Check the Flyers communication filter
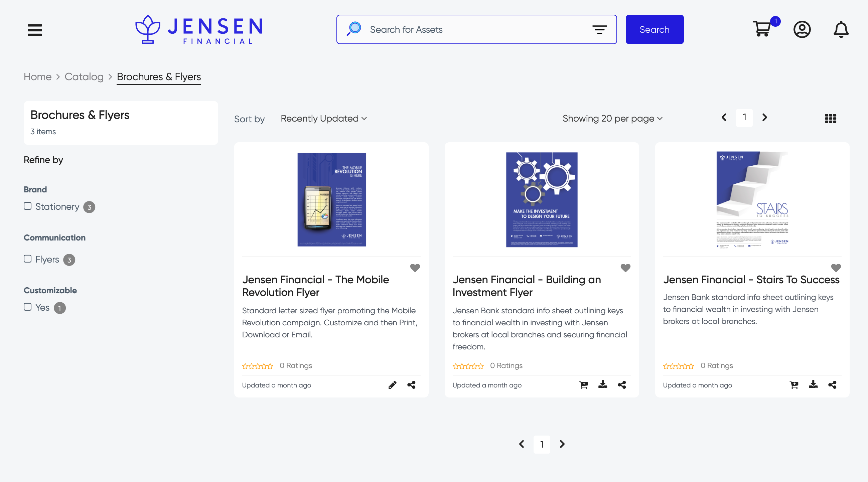The image size is (868, 482). (28, 259)
